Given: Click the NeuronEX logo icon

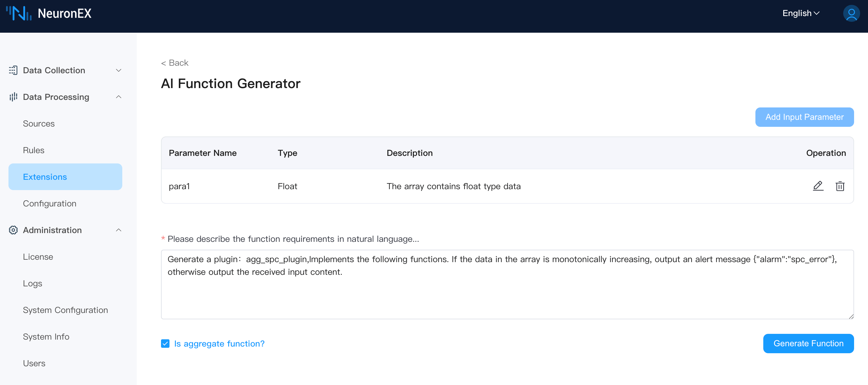Looking at the screenshot, I should coord(19,14).
